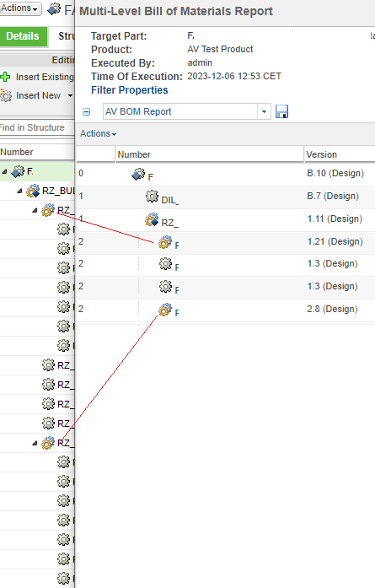Click the Find in Structure search field
Image resolution: width=375 pixels, height=588 pixels.
37,127
